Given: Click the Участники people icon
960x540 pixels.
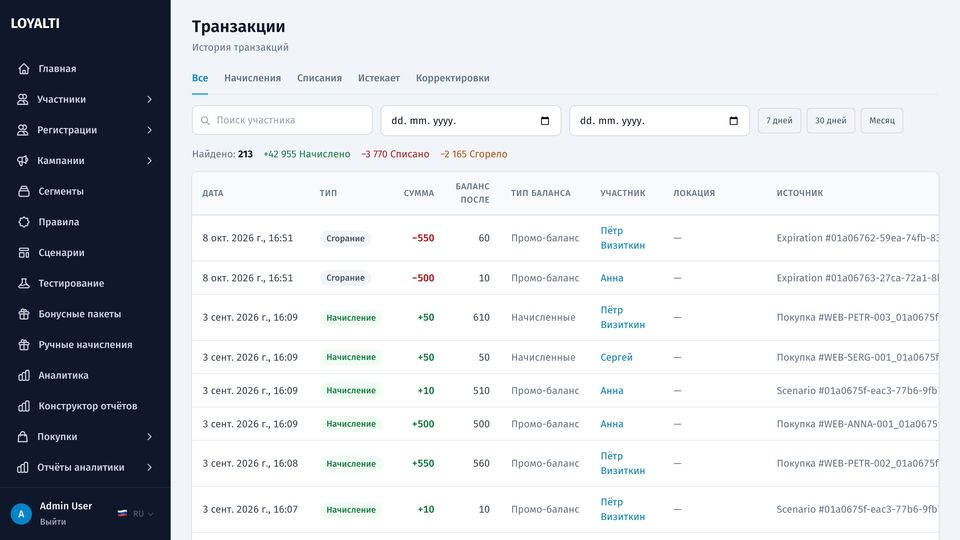Looking at the screenshot, I should 23,99.
